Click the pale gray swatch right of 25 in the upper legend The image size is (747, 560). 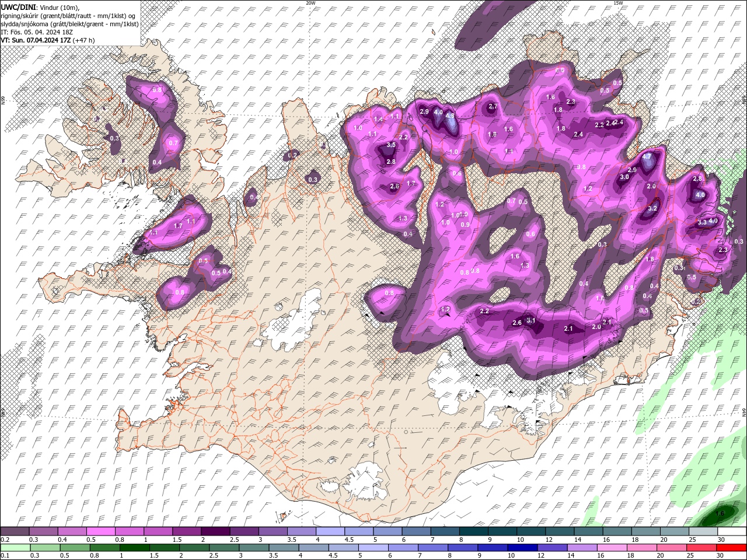[703, 531]
